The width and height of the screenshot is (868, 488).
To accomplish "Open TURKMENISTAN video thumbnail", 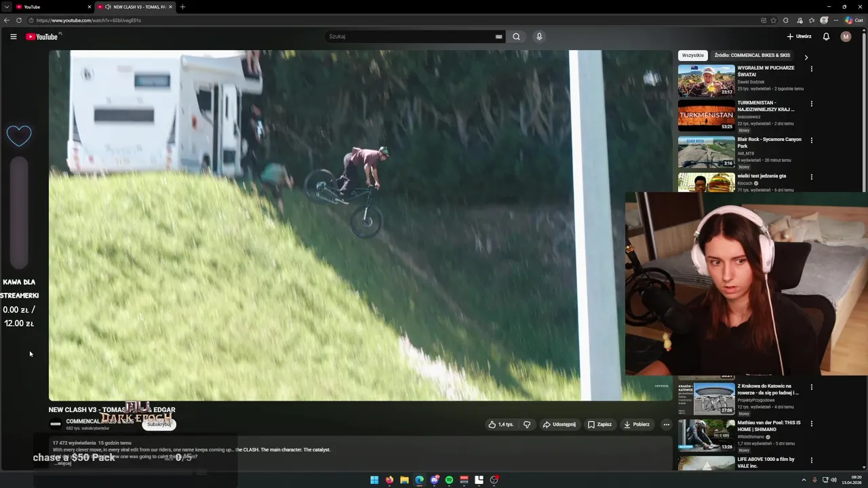I will tap(706, 116).
